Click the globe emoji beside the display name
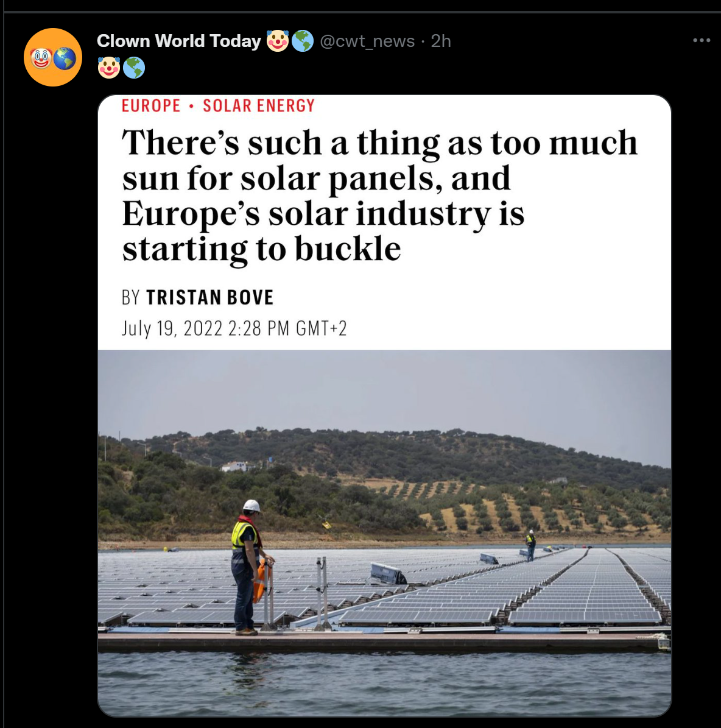The image size is (721, 728). (x=303, y=41)
